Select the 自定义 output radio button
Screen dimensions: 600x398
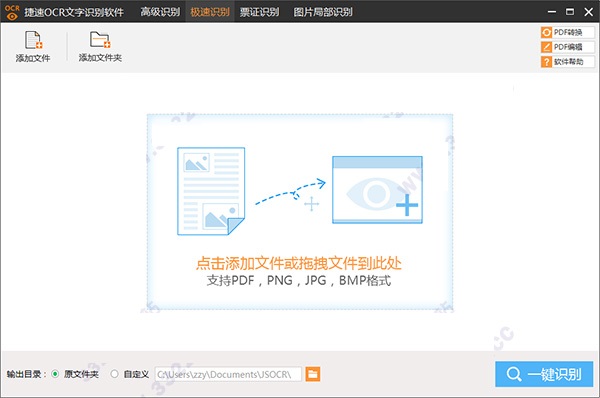(x=114, y=374)
